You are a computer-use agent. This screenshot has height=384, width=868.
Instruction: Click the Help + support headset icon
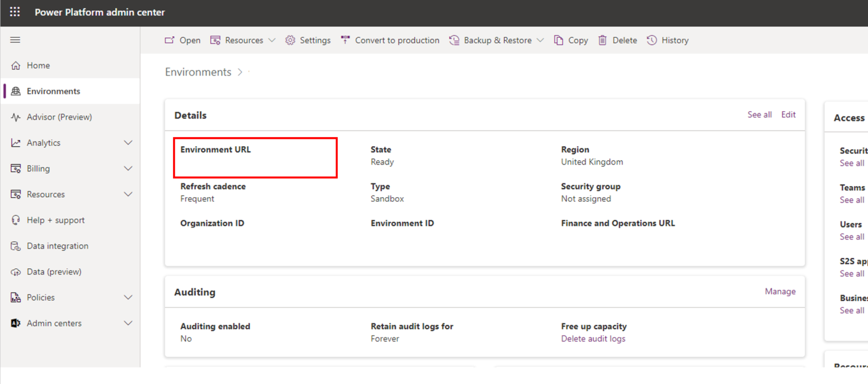[16, 220]
